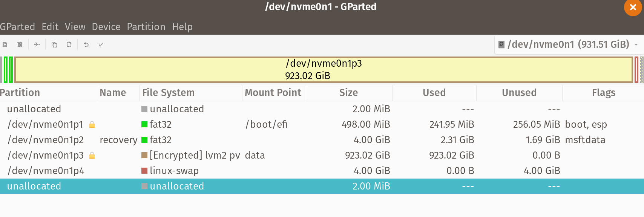The image size is (644, 217).
Task: Open the View menu
Action: [x=75, y=26]
